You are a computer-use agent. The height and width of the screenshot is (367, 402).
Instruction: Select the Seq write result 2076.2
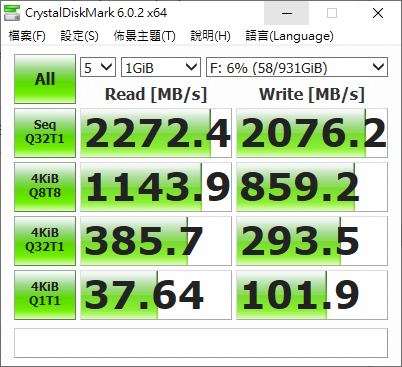(312, 133)
